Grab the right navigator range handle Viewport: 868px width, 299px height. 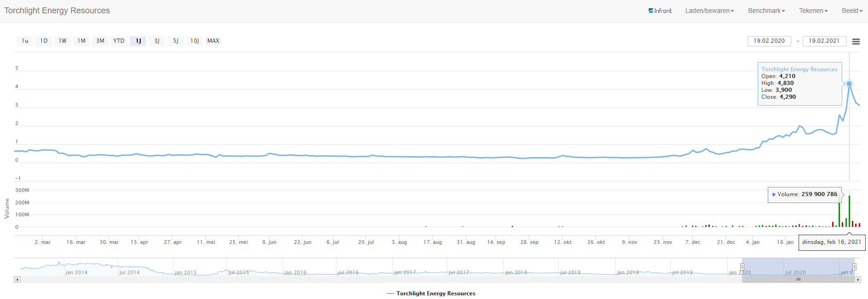click(x=854, y=267)
